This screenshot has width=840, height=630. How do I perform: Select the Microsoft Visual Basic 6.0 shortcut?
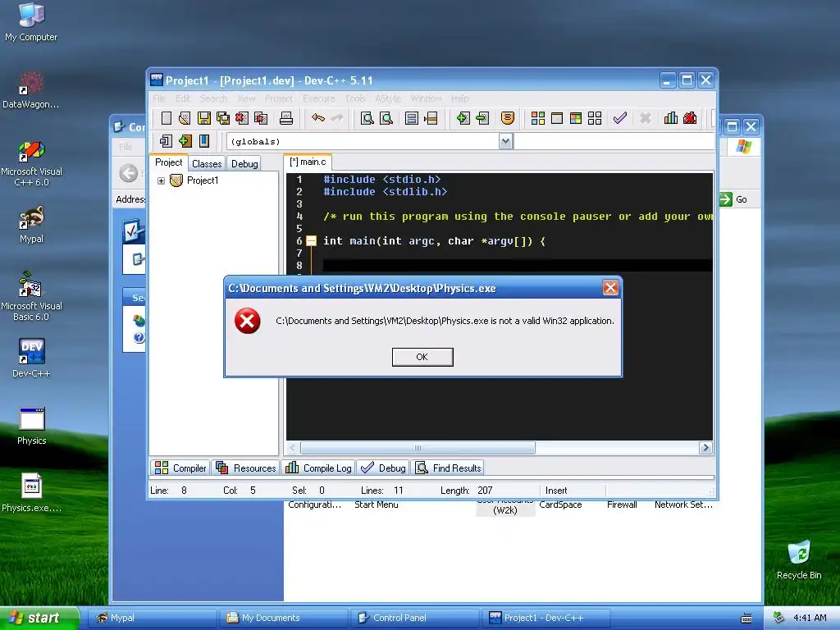pyautogui.click(x=31, y=296)
